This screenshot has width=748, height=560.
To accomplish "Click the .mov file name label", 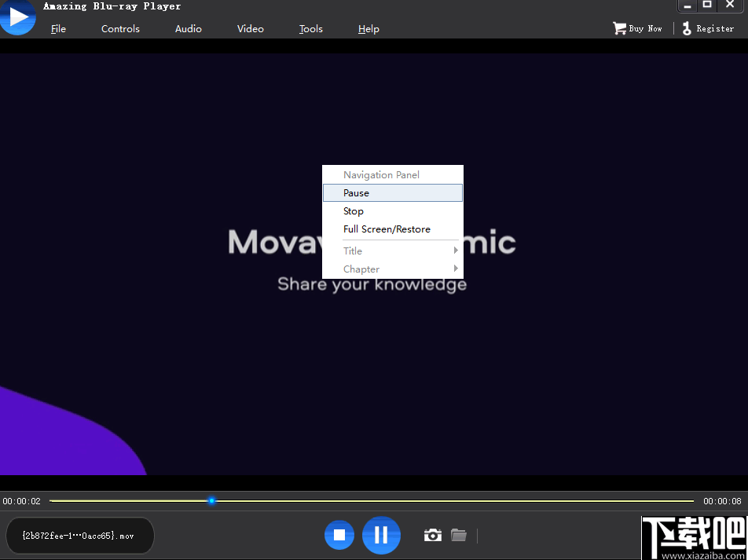I will pyautogui.click(x=79, y=536).
